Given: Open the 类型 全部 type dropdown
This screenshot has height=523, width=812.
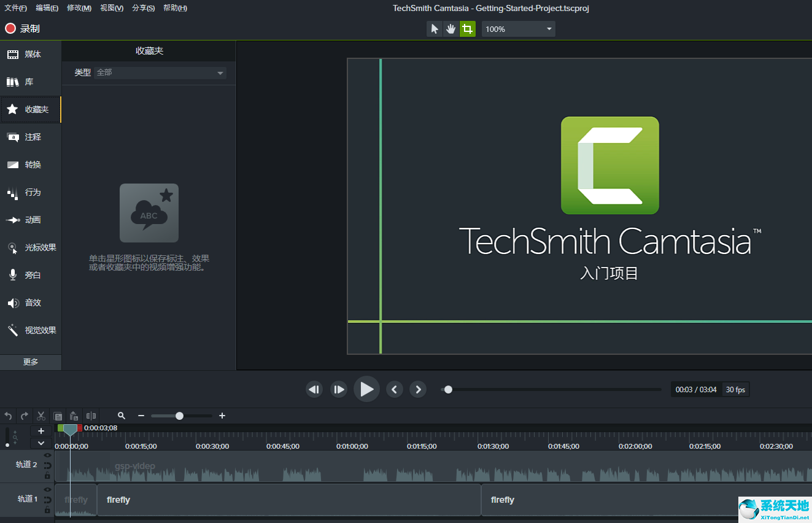Looking at the screenshot, I should click(160, 72).
